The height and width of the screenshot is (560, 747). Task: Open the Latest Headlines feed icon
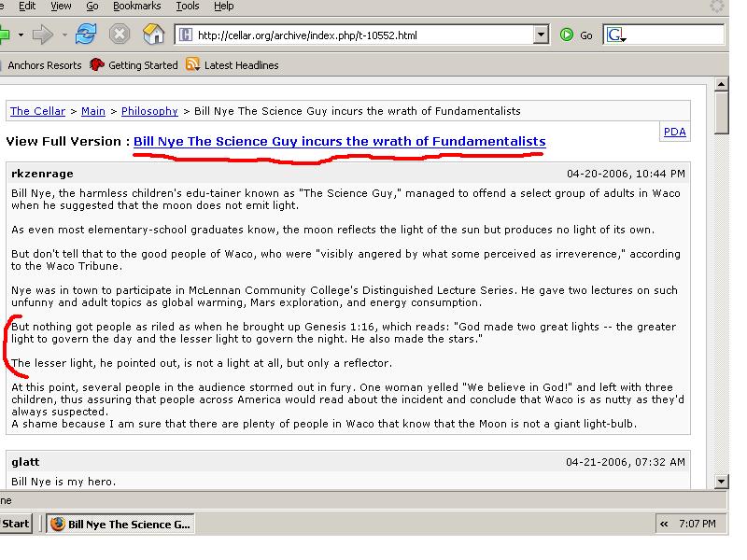[192, 64]
